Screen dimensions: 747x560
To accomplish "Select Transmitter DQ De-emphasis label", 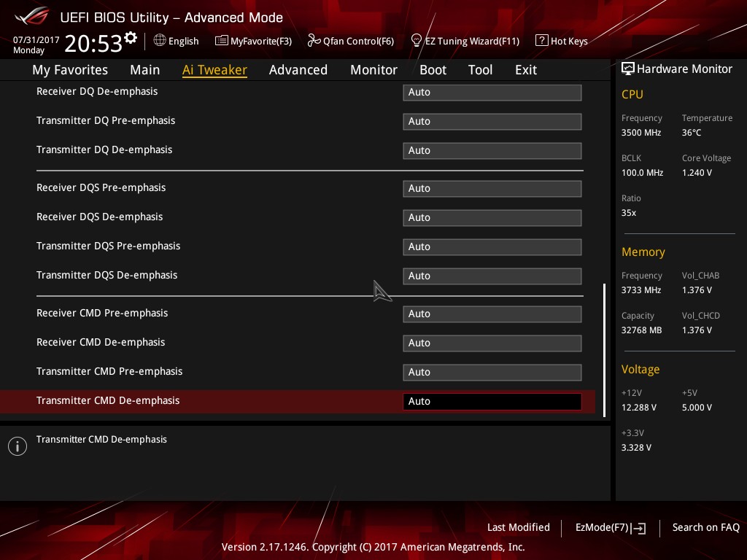I will 104,149.
